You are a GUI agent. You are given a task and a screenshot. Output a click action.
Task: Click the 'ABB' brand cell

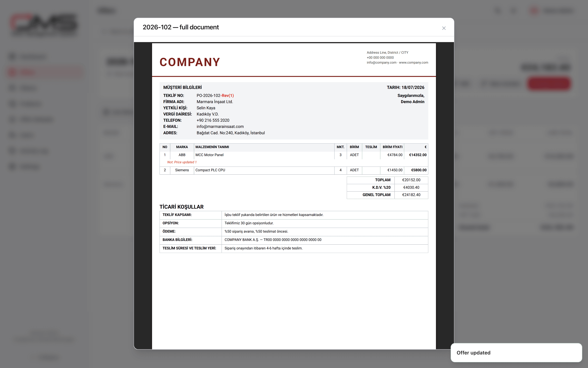(x=182, y=155)
